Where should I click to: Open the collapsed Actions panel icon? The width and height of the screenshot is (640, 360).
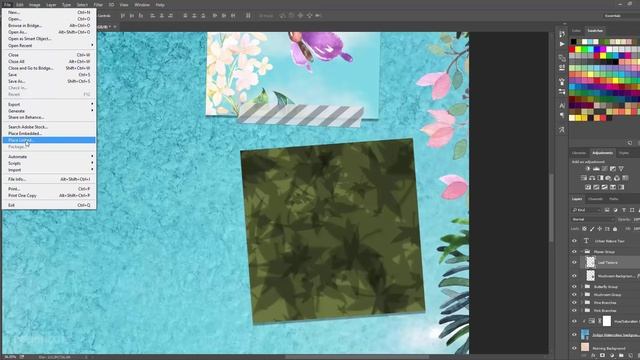click(562, 44)
